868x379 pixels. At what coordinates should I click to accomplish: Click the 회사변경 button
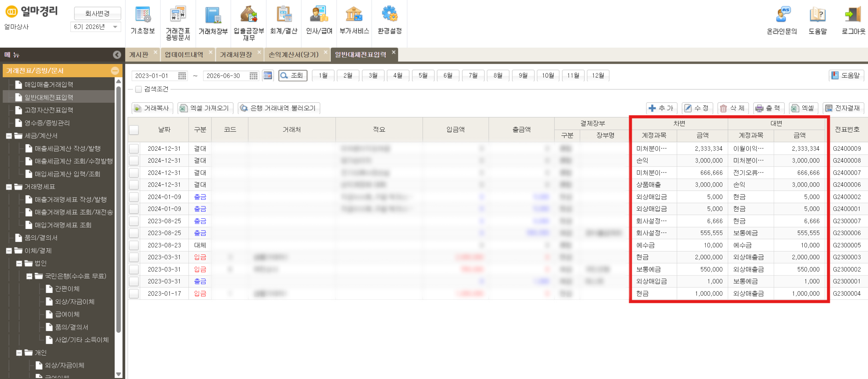click(97, 14)
